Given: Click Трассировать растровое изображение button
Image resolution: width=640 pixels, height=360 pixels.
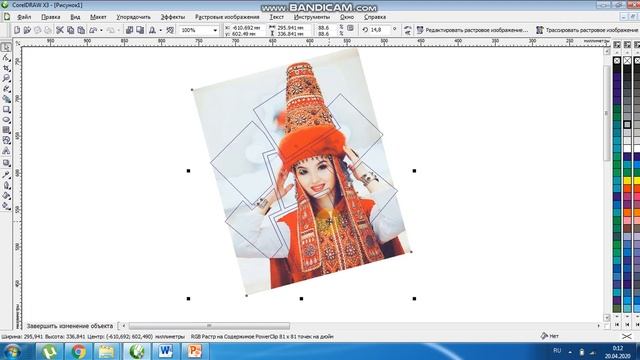Looking at the screenshot, I should [x=587, y=30].
